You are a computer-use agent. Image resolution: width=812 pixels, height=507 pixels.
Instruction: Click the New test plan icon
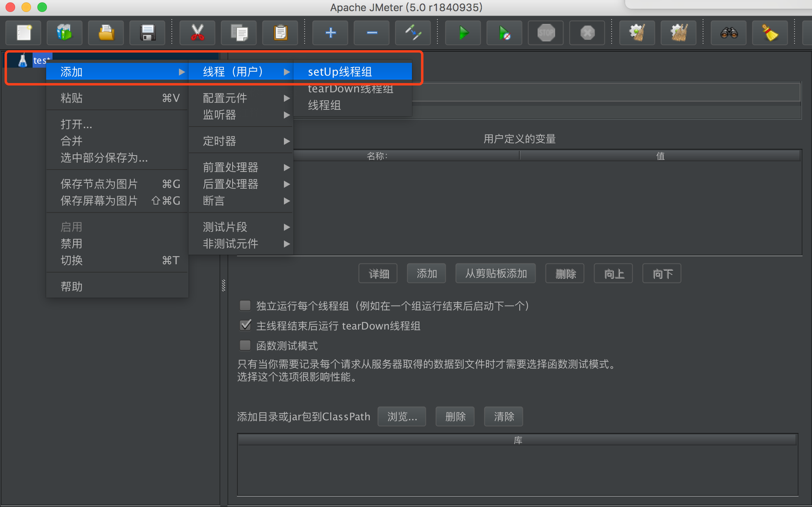pyautogui.click(x=24, y=33)
